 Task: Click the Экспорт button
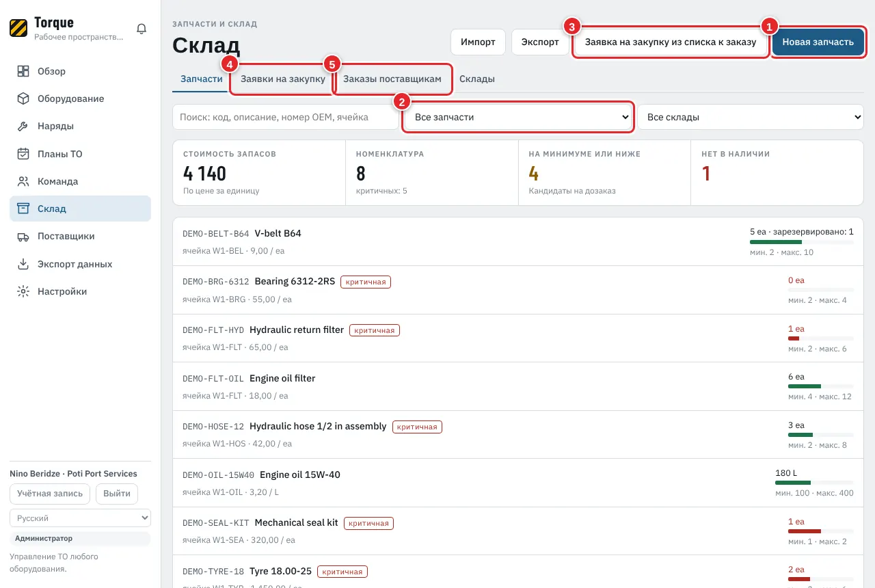[540, 42]
